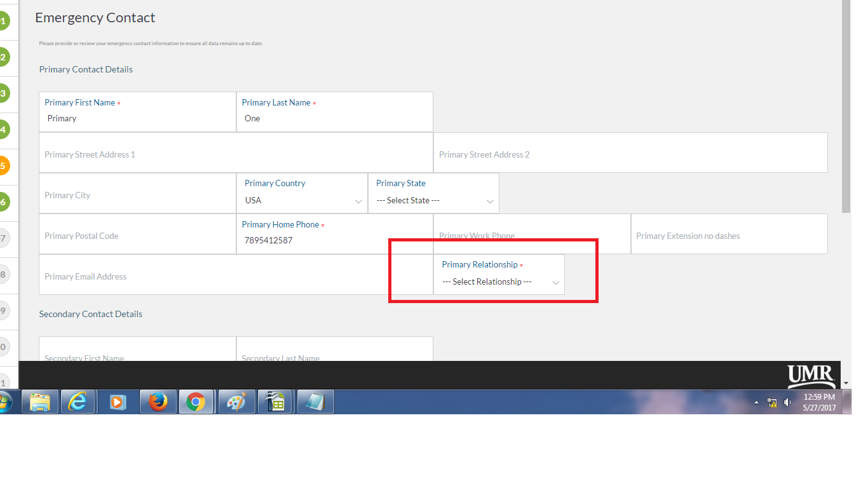Open Google Chrome from the taskbar
The width and height of the screenshot is (868, 488).
click(x=196, y=402)
